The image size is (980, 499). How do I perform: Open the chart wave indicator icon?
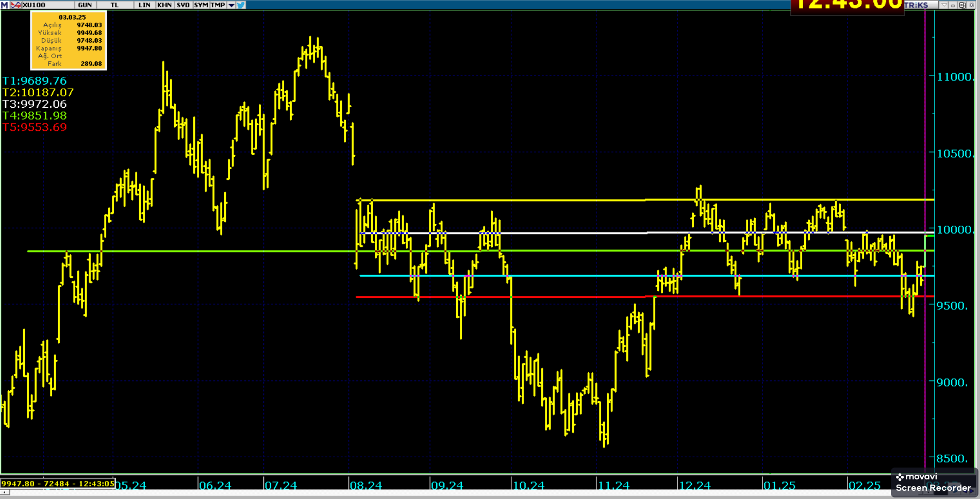tap(15, 5)
